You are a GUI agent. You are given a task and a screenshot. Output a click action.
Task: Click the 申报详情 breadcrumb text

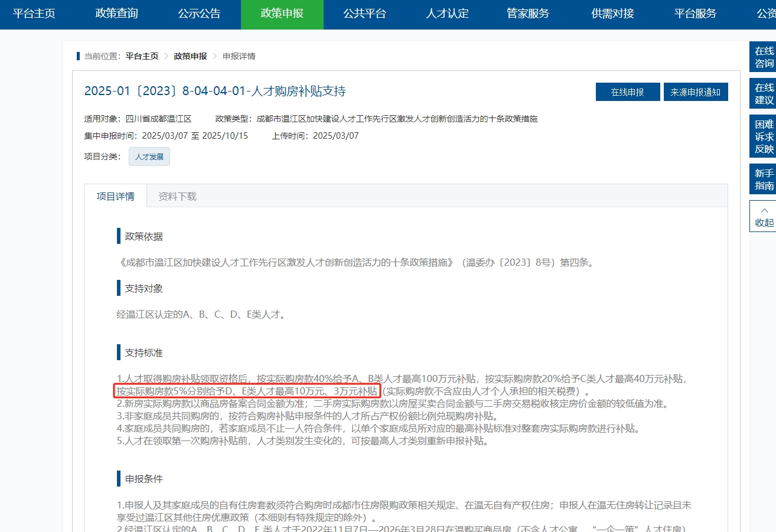[x=239, y=56]
